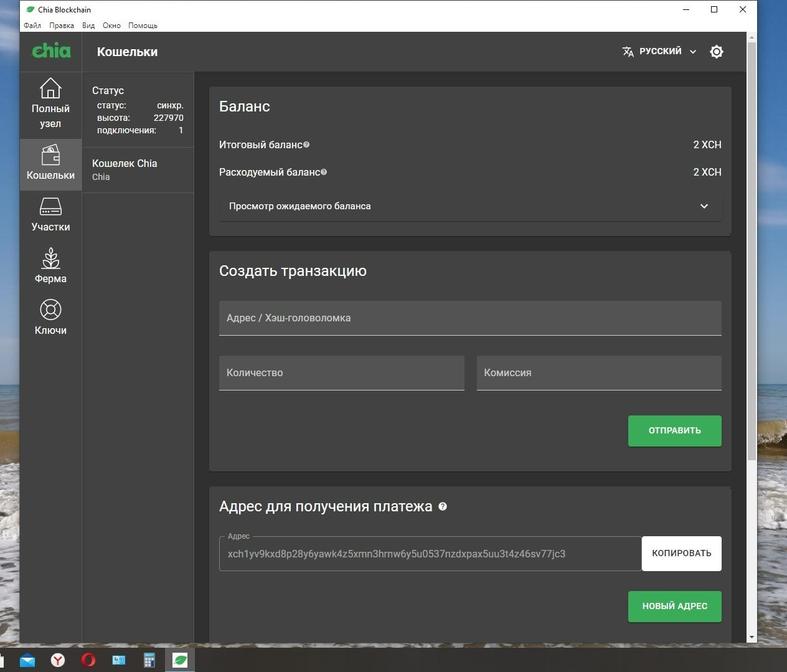The height and width of the screenshot is (672, 787).
Task: Open the Outlook-style taskbar app icon
Action: point(119,660)
